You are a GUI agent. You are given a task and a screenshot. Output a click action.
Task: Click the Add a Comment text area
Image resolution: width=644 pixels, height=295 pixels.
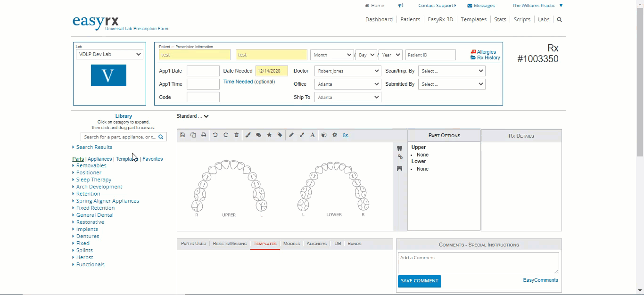[478, 263]
